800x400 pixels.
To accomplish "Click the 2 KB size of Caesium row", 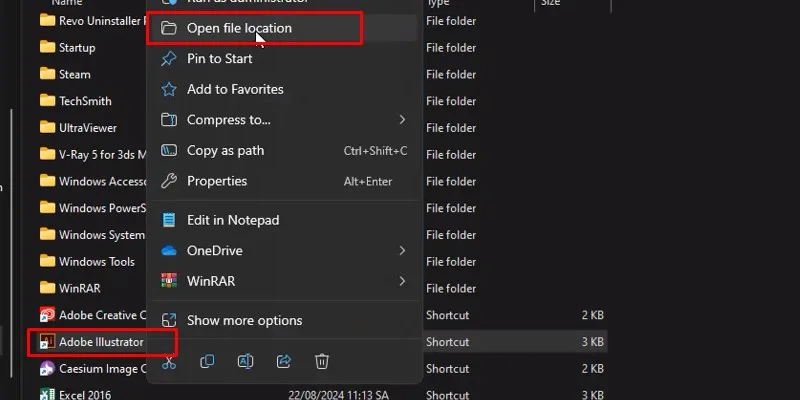I will pos(592,368).
